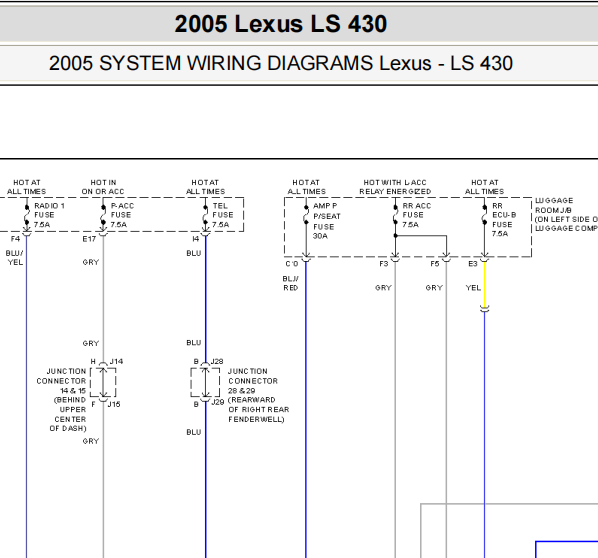Click the J14 junction connector label
The image size is (598, 558).
pyautogui.click(x=116, y=361)
